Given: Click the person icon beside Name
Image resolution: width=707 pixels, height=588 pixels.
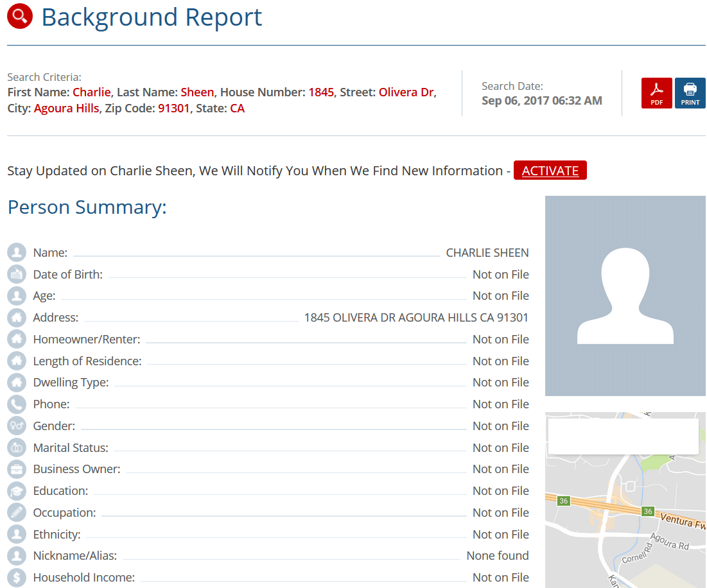Looking at the screenshot, I should [x=17, y=252].
